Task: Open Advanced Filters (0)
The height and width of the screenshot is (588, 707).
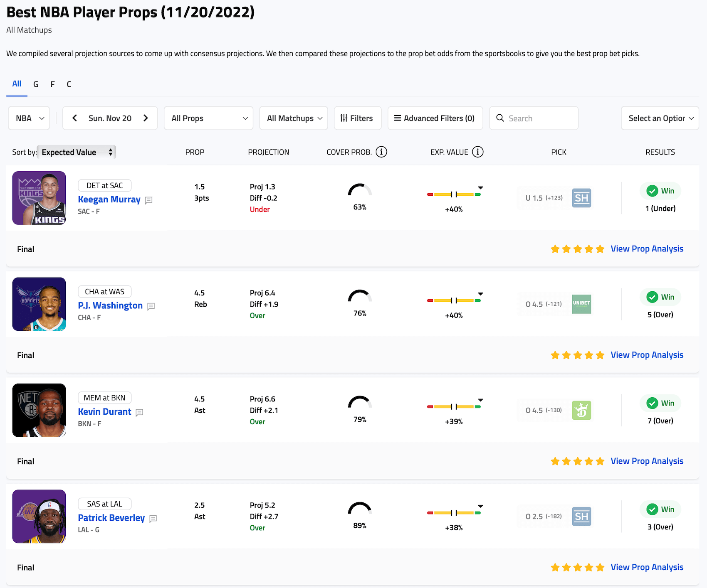Action: point(435,118)
